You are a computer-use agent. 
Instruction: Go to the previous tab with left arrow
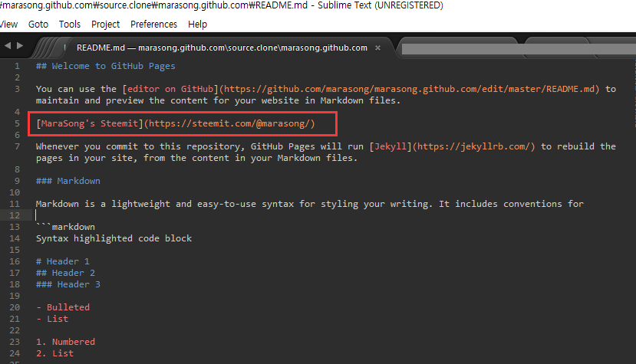tap(8, 46)
